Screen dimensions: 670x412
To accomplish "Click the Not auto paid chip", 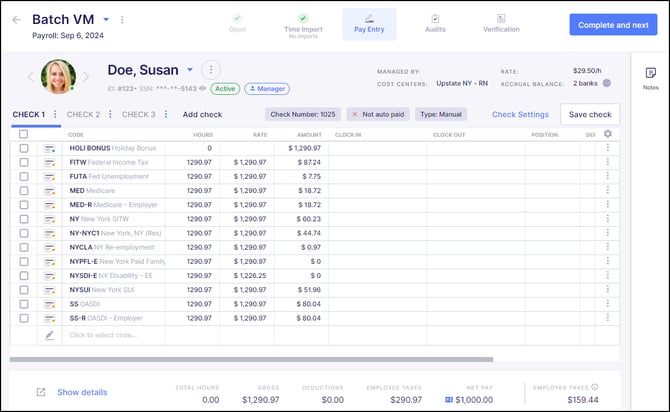I will point(378,114).
